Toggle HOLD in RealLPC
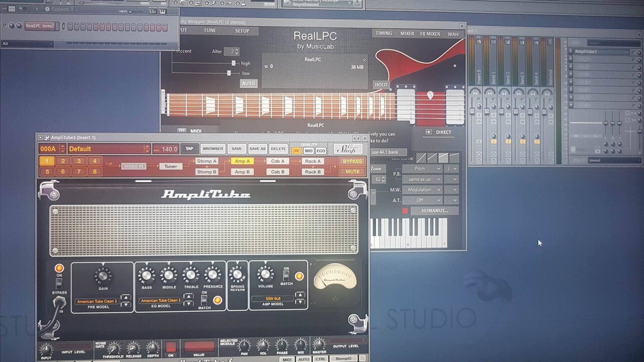Viewport: 644px width, 362px height. (x=381, y=84)
